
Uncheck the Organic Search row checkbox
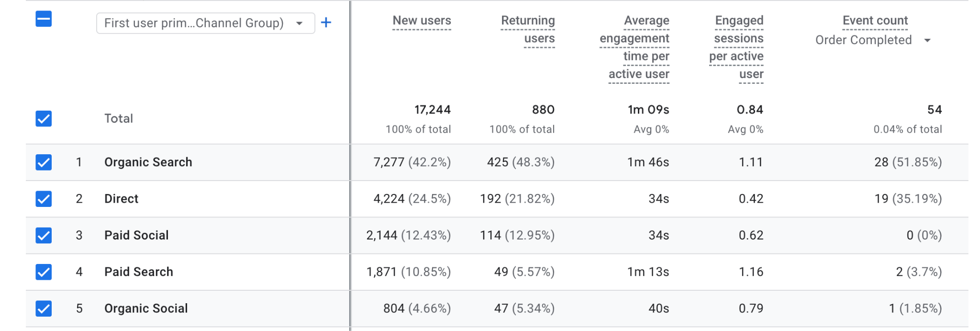tap(44, 162)
